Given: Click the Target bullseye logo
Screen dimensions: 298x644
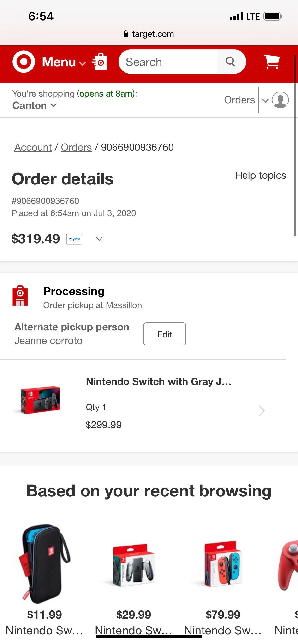Looking at the screenshot, I should point(24,62).
